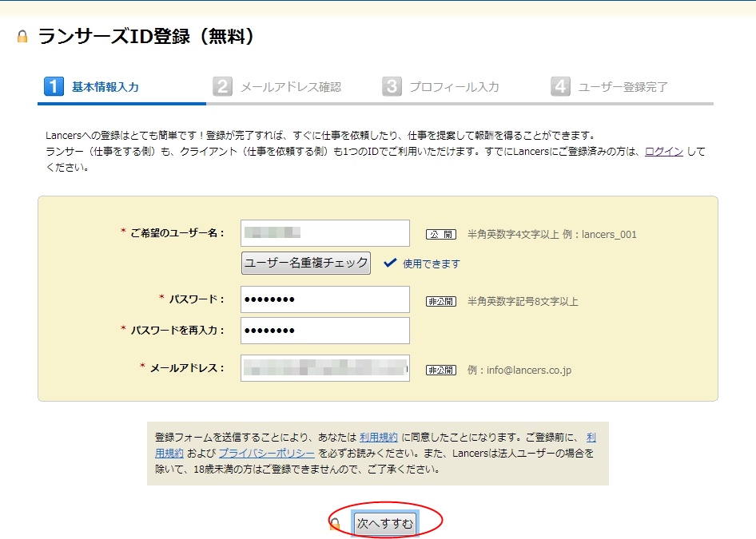Click the パスワードを再入力 label

point(177,331)
